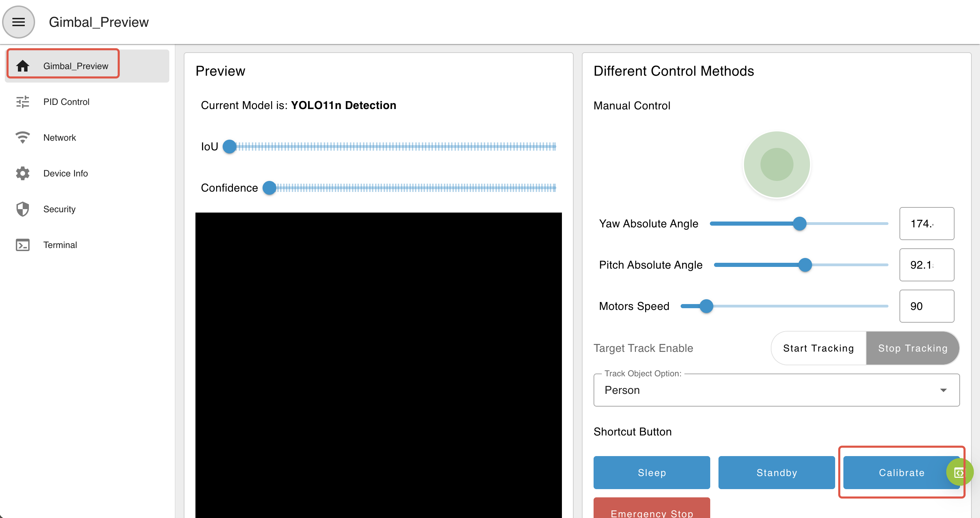Go to PID Control page

(87, 101)
